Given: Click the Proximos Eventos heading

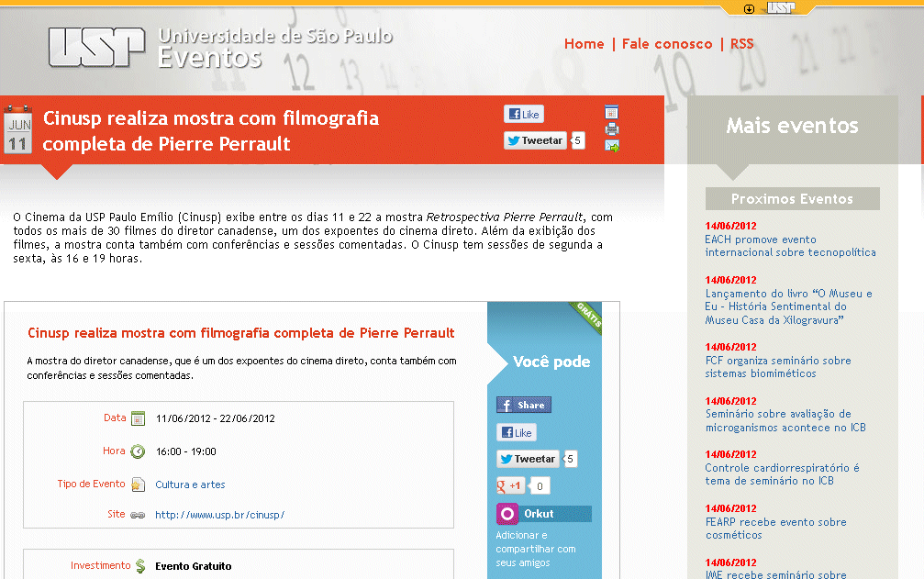Looking at the screenshot, I should pos(792,199).
